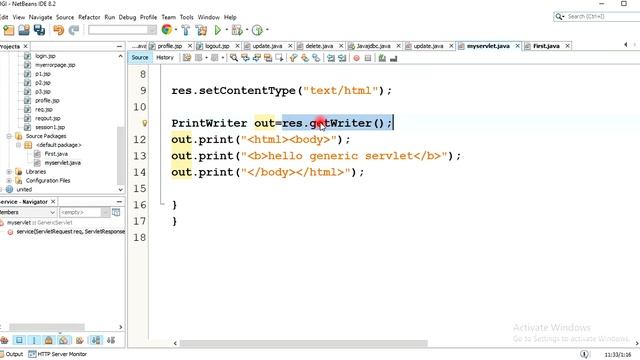Click the Find Next Occurrence icon
Image resolution: width=640 pixels, height=360 pixels.
pos(256,58)
